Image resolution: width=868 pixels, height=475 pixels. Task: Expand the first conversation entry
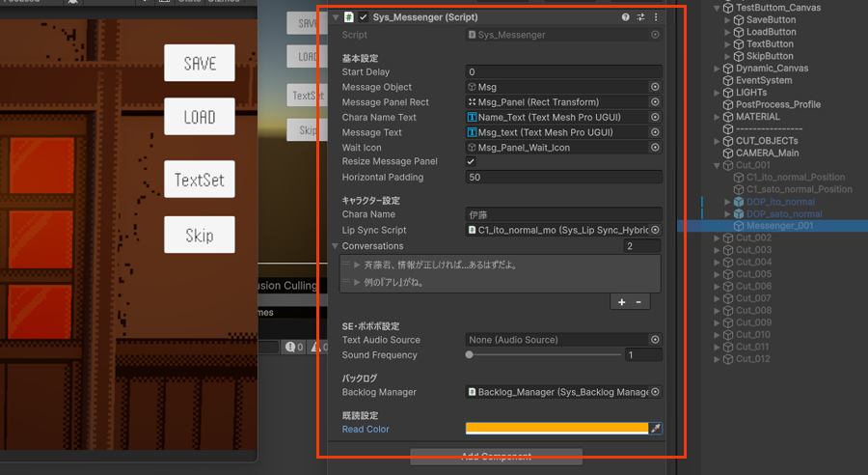coord(357,265)
